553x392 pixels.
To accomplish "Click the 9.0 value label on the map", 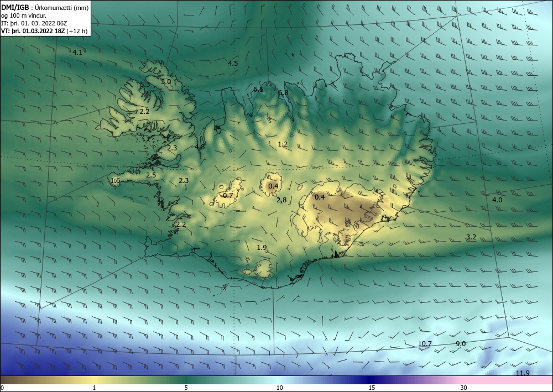I will point(461,344).
